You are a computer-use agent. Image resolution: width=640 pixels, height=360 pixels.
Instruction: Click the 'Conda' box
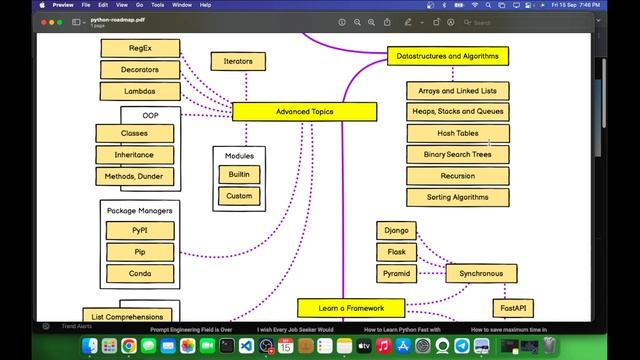point(140,273)
